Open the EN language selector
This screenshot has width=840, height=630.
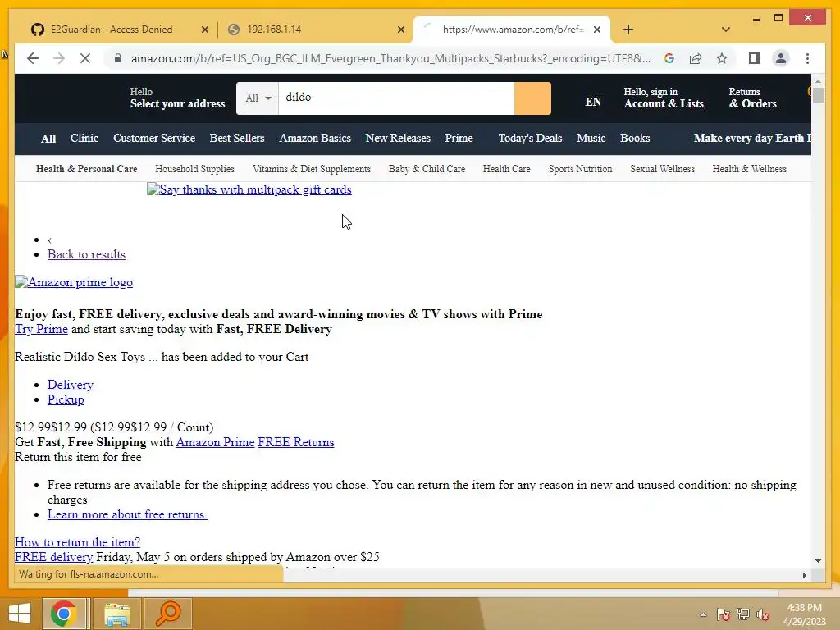tap(592, 102)
